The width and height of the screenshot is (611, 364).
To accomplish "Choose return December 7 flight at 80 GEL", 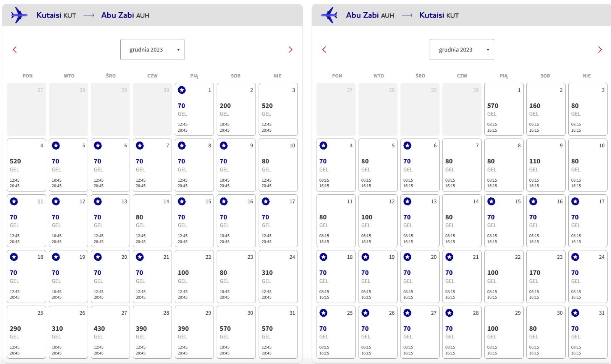I will (462, 165).
